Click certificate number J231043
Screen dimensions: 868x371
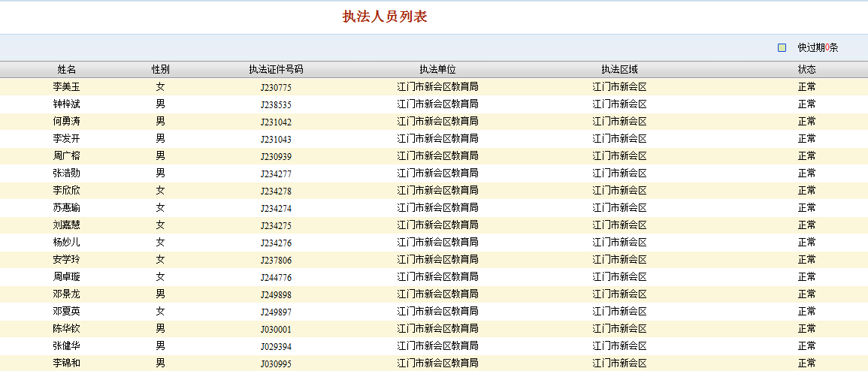(x=277, y=139)
